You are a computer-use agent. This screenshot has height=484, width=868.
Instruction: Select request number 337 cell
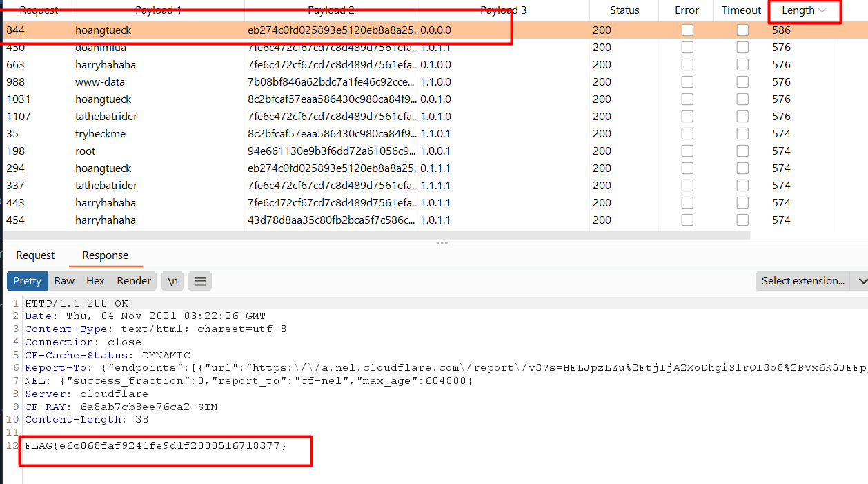point(16,186)
